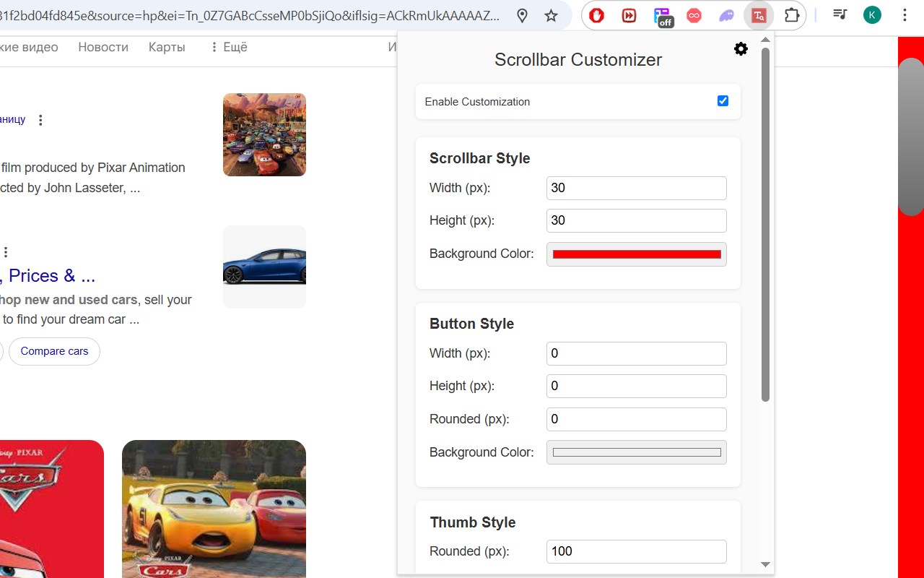Click the address bar URL
Screen dimensions: 924x578
(250, 15)
